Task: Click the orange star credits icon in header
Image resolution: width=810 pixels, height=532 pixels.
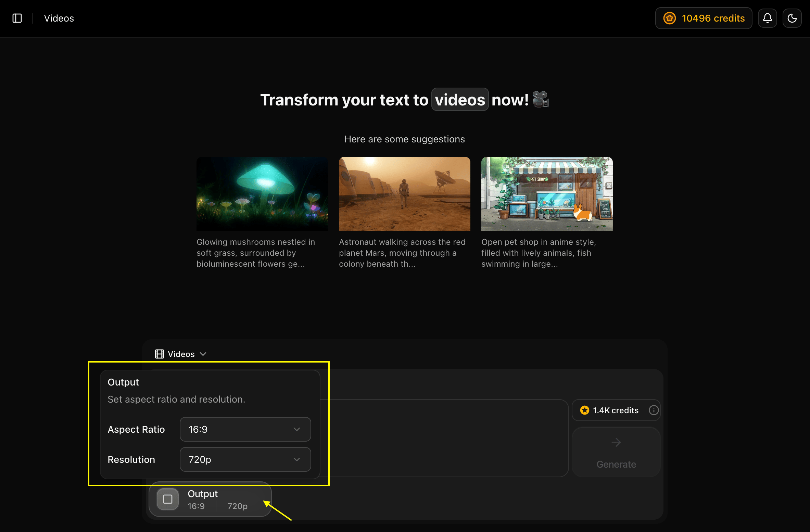Action: pyautogui.click(x=670, y=18)
